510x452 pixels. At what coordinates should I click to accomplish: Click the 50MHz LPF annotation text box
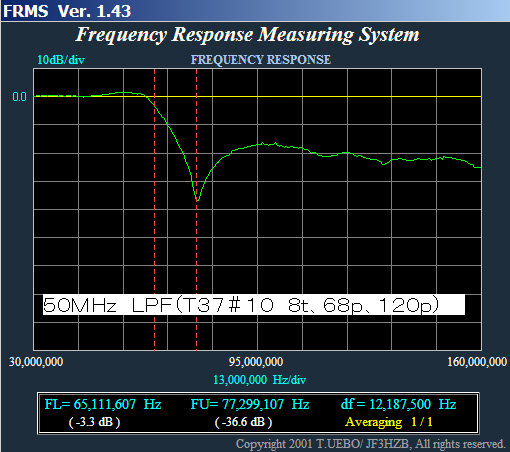254,305
